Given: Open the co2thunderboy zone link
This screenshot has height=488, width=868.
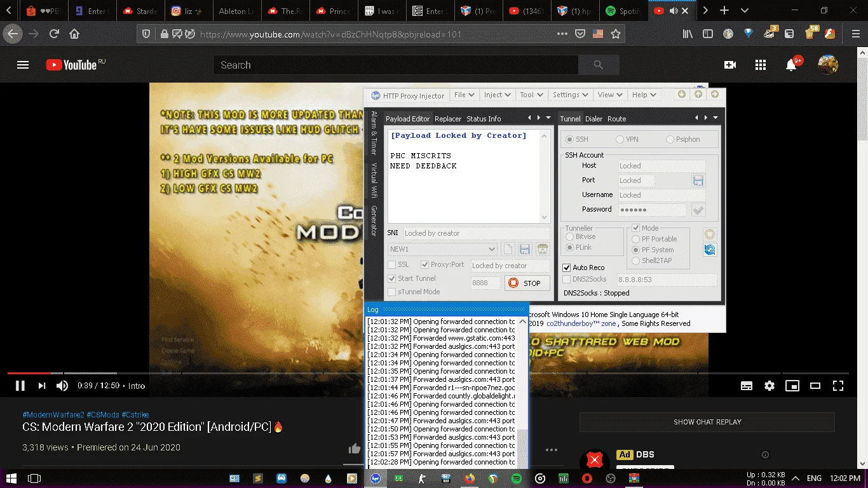Looking at the screenshot, I should (581, 323).
